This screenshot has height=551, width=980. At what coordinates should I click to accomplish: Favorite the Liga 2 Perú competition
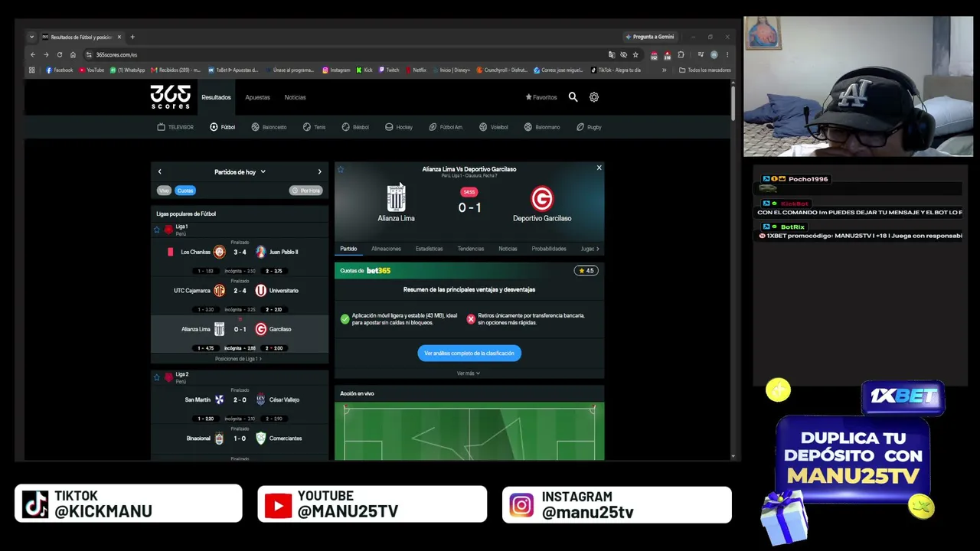(157, 377)
